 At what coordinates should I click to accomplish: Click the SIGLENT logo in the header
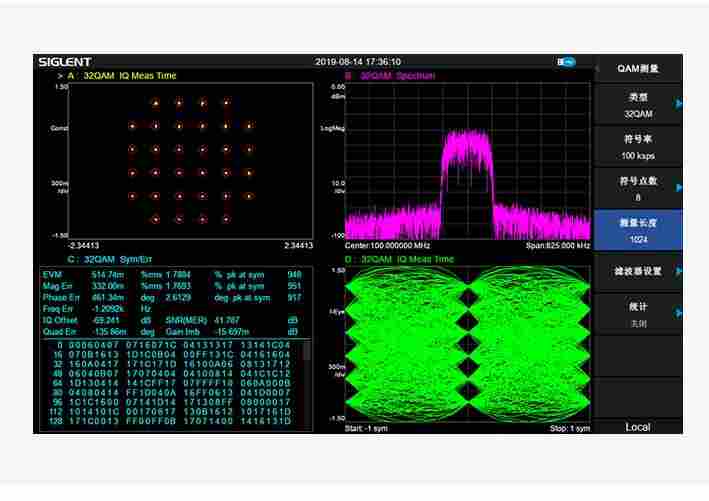(65, 62)
